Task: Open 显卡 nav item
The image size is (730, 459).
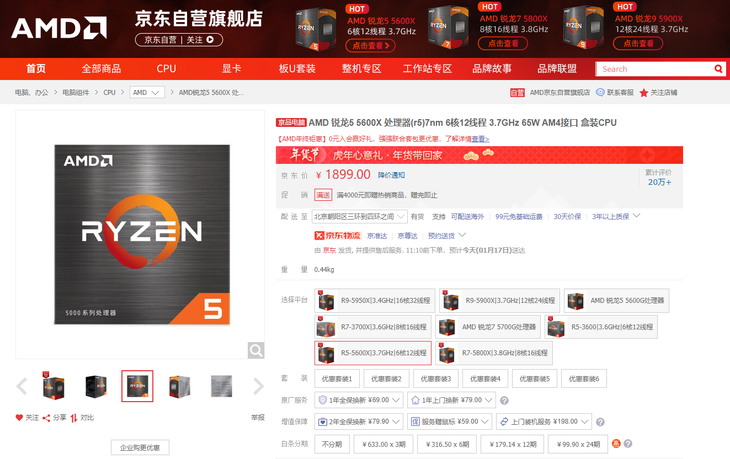Action: coord(231,68)
